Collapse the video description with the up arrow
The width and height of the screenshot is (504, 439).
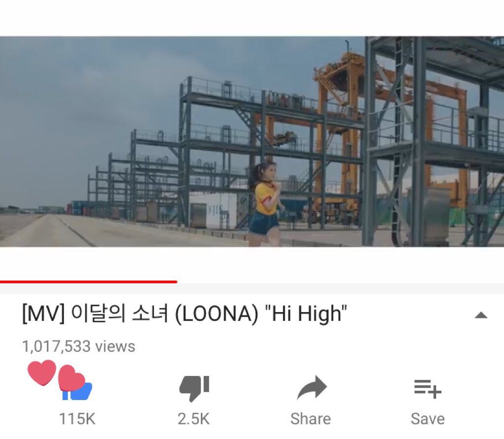tap(481, 315)
